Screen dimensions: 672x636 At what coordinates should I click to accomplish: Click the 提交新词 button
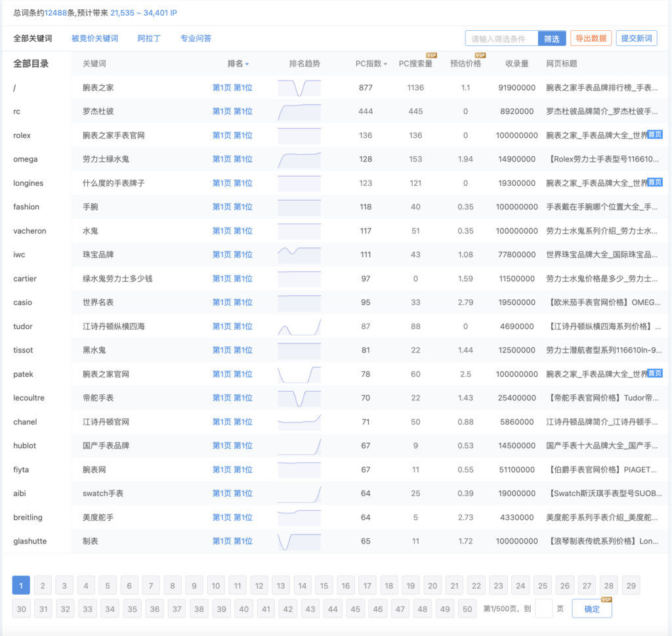(637, 38)
